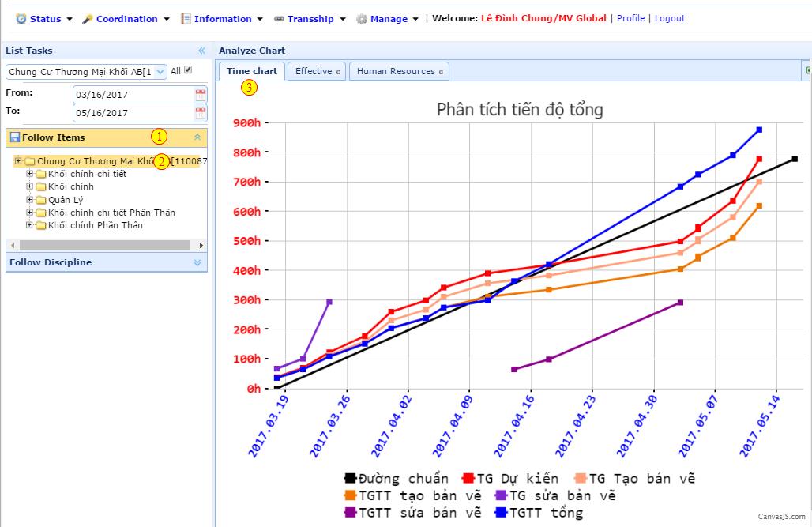Switch to the Effective tab
The height and width of the screenshot is (527, 812).
coord(317,72)
